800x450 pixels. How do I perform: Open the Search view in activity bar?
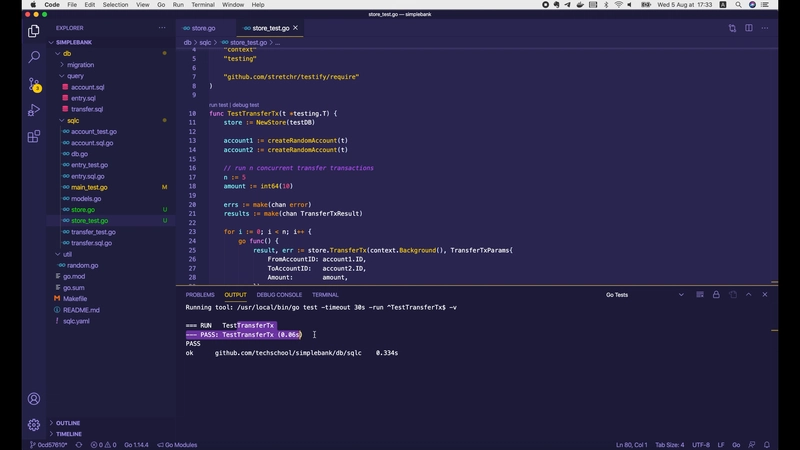(x=34, y=58)
